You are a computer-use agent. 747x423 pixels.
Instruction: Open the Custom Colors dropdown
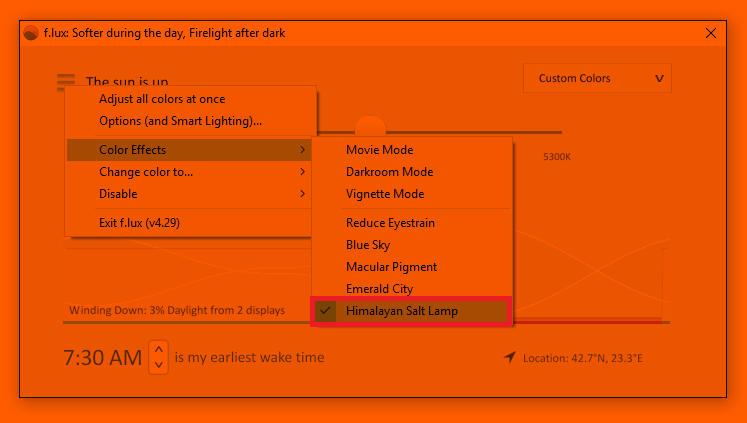tap(597, 78)
